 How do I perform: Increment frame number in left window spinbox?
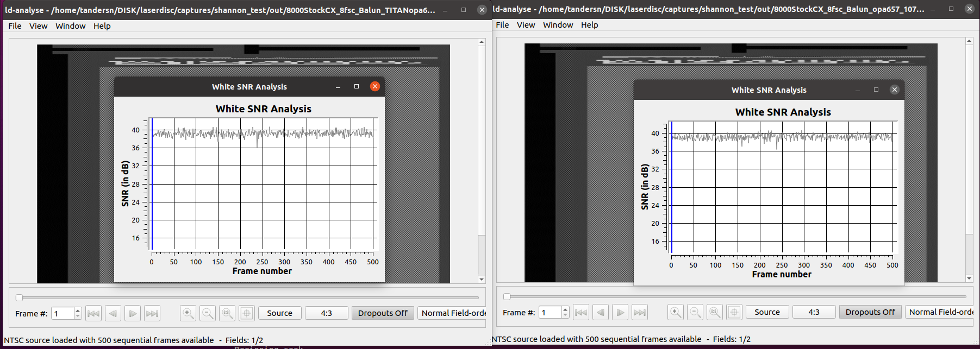point(78,310)
